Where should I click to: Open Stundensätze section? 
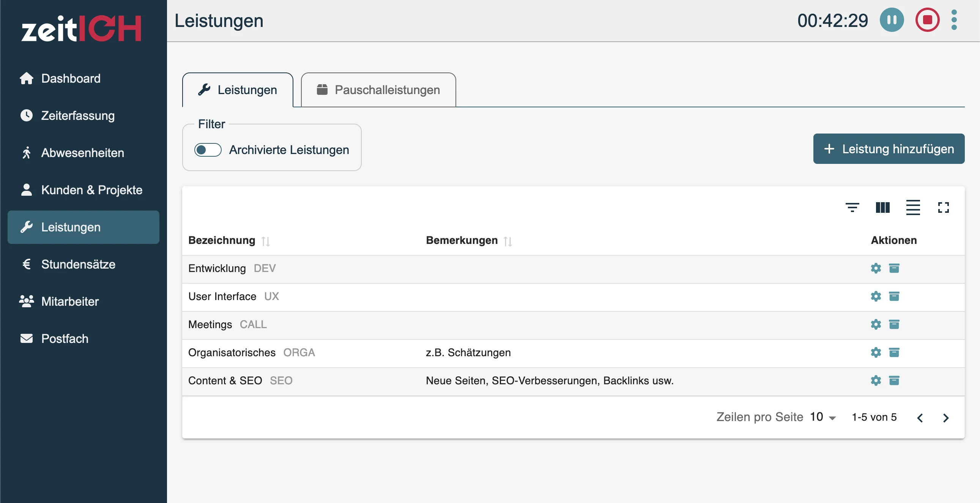tap(84, 264)
